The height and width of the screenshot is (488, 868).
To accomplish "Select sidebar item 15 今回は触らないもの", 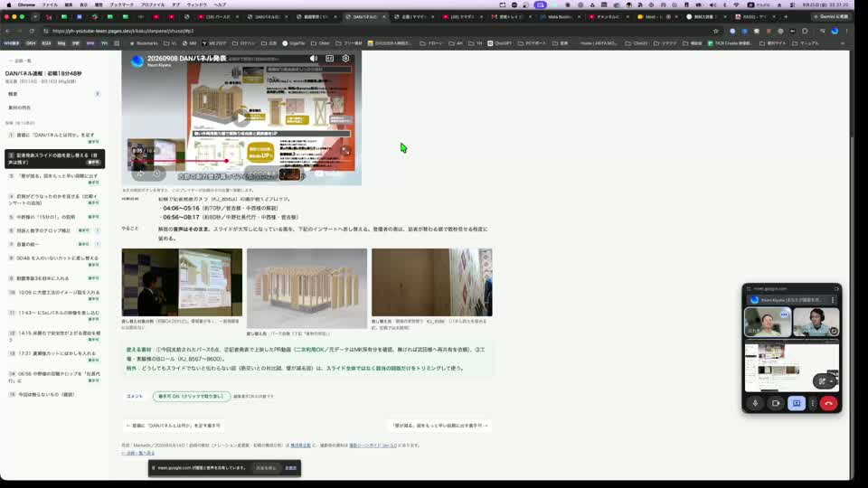I will coord(53,395).
